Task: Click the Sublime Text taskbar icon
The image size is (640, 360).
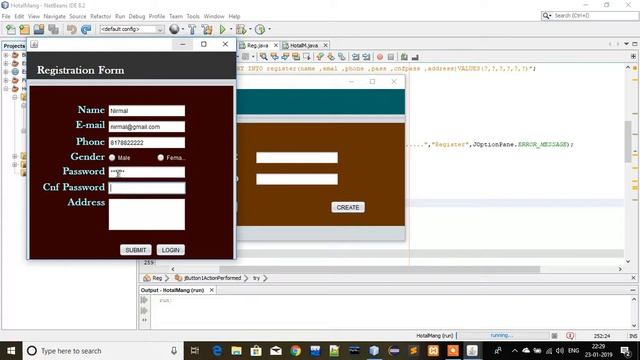Action: tap(413, 351)
